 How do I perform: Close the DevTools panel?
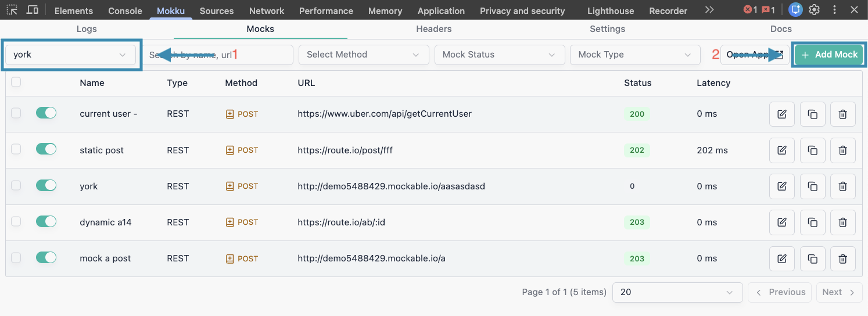point(853,10)
